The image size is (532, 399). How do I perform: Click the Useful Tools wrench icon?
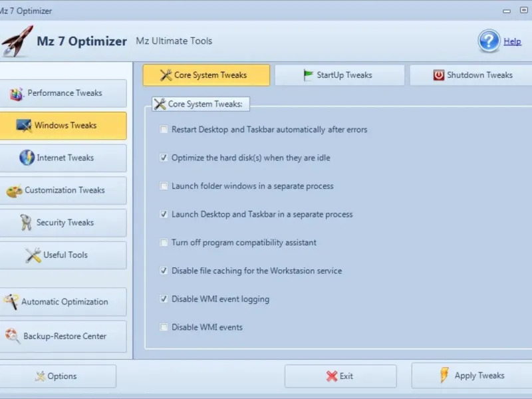pos(33,255)
